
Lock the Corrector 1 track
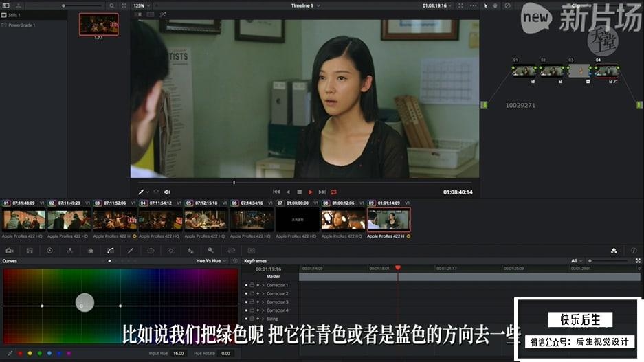252,285
